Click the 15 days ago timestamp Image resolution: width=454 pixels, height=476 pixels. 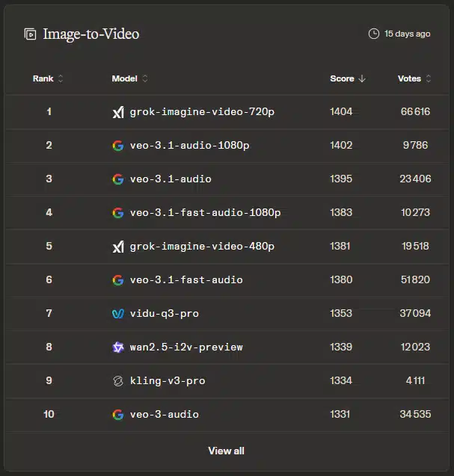[x=407, y=34]
